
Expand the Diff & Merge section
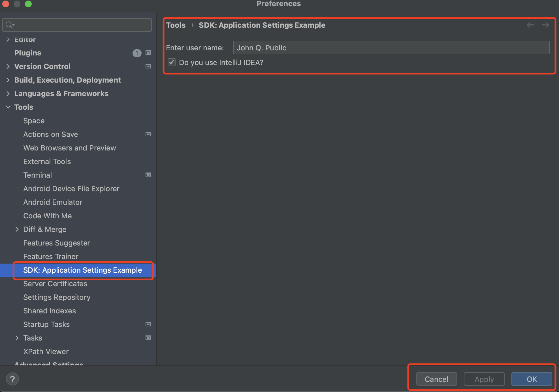[17, 229]
